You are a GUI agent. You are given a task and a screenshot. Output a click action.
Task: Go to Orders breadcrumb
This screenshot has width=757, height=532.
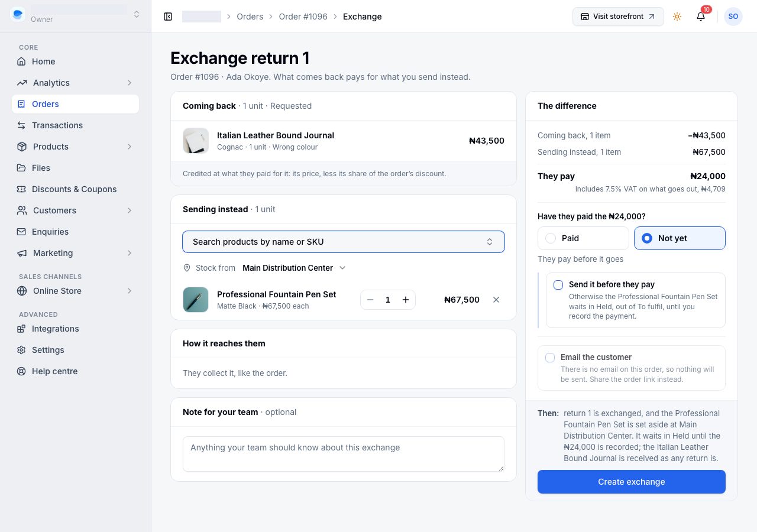click(x=250, y=17)
